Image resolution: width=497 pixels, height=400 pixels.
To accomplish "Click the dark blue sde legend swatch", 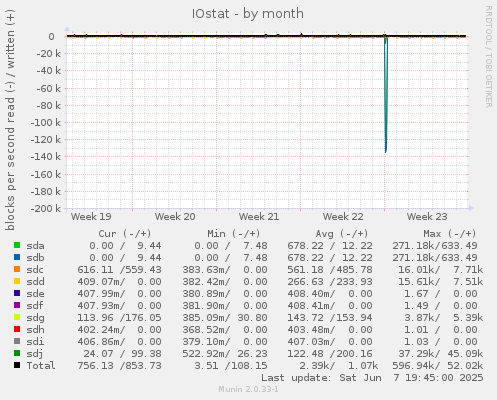I will 17,293.
